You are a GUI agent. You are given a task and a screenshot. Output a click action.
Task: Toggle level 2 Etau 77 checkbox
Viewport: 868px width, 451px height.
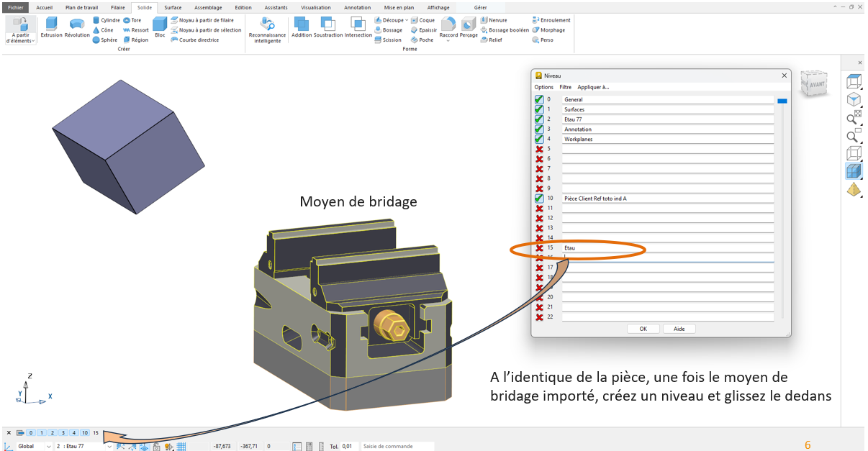[539, 119]
